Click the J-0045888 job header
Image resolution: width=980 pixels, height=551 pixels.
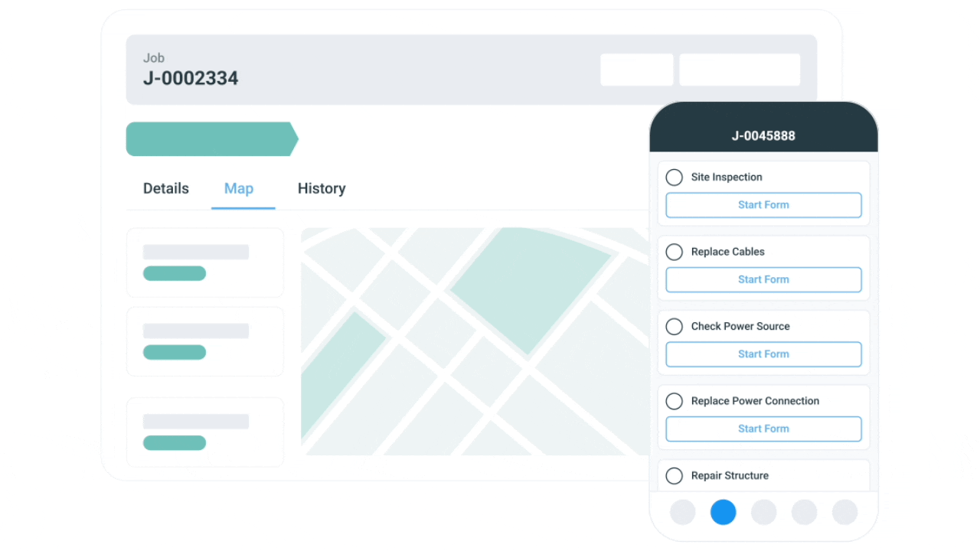point(763,135)
